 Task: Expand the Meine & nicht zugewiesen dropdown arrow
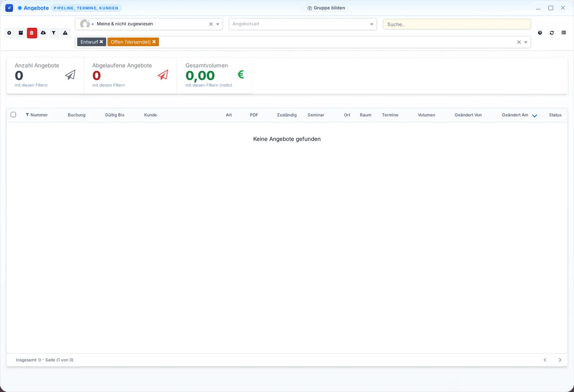pos(218,24)
